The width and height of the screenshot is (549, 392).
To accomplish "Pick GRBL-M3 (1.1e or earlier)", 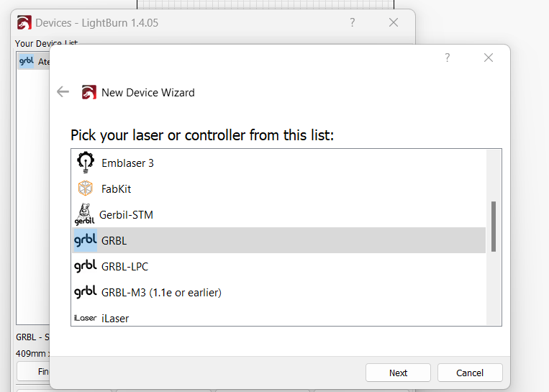I will [278, 292].
